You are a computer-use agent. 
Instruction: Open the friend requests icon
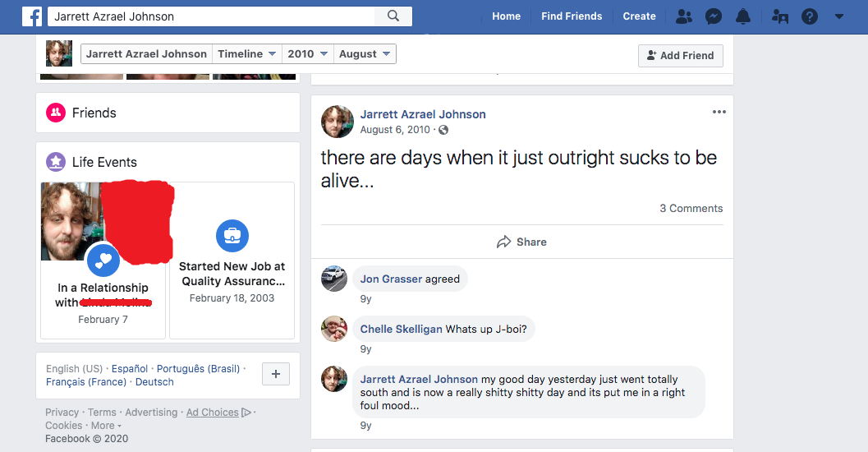point(684,16)
